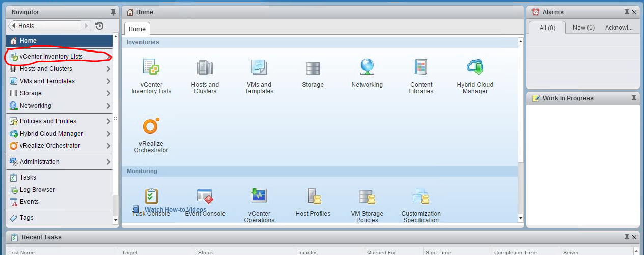The height and width of the screenshot is (255, 644).
Task: Sort Recent Tasks by Completion Time column
Action: click(526, 252)
